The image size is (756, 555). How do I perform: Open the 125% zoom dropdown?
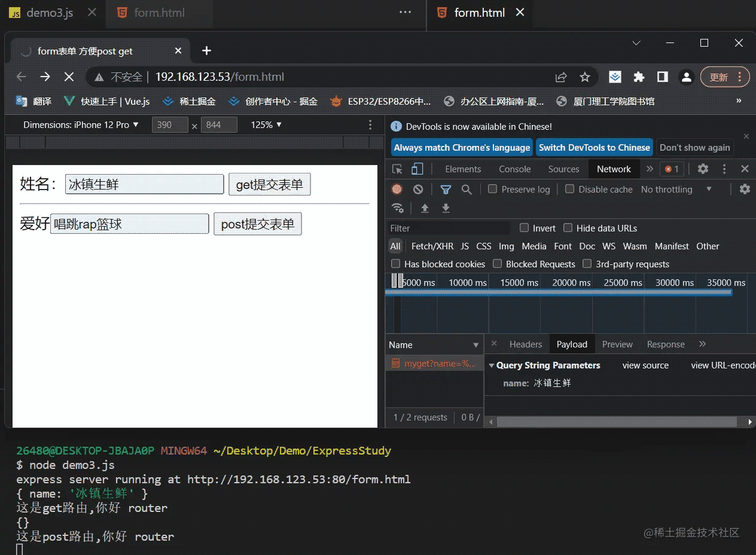tap(266, 124)
